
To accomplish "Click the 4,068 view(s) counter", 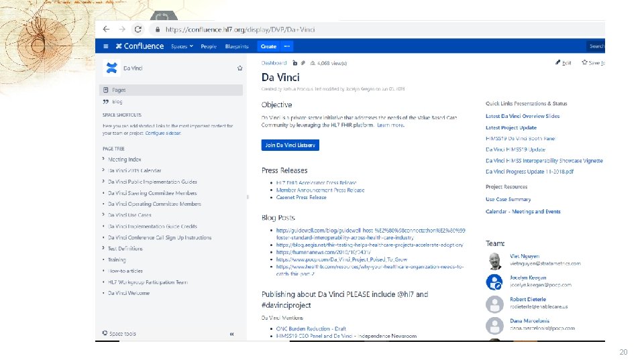I will point(329,63).
